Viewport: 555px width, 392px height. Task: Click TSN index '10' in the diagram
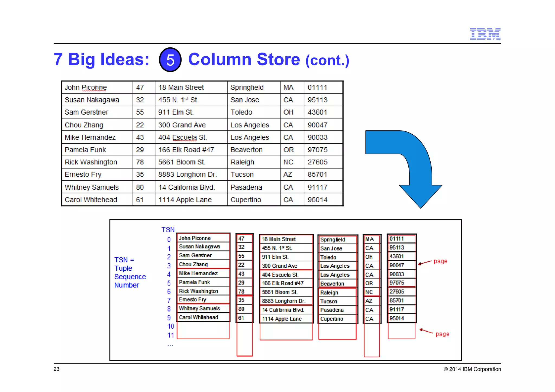click(x=170, y=326)
